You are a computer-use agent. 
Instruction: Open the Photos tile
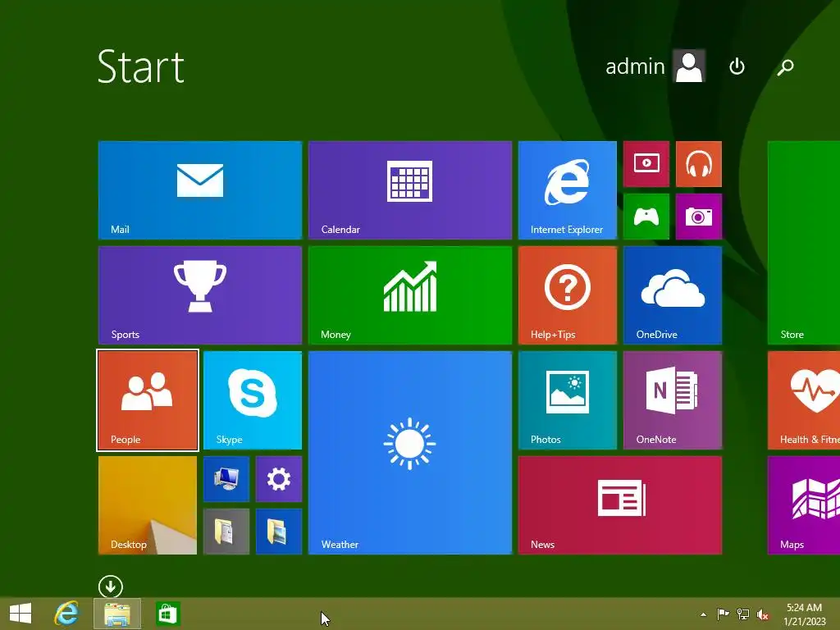click(568, 400)
